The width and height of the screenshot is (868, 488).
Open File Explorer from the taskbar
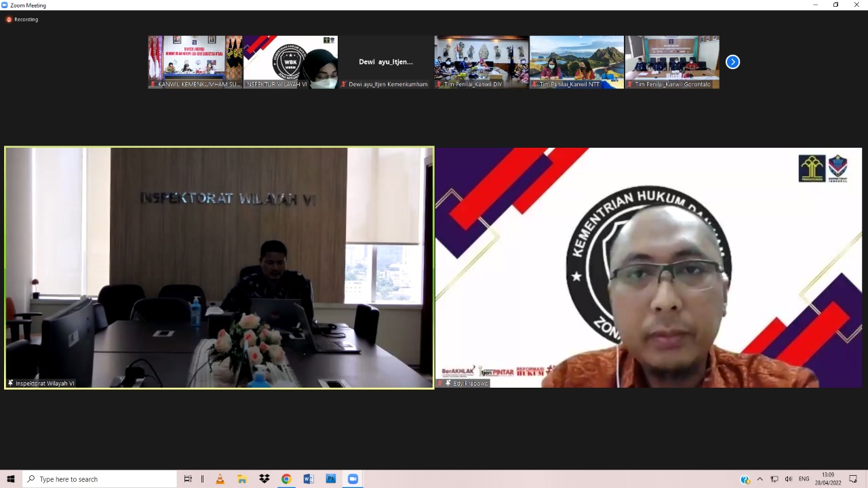242,479
